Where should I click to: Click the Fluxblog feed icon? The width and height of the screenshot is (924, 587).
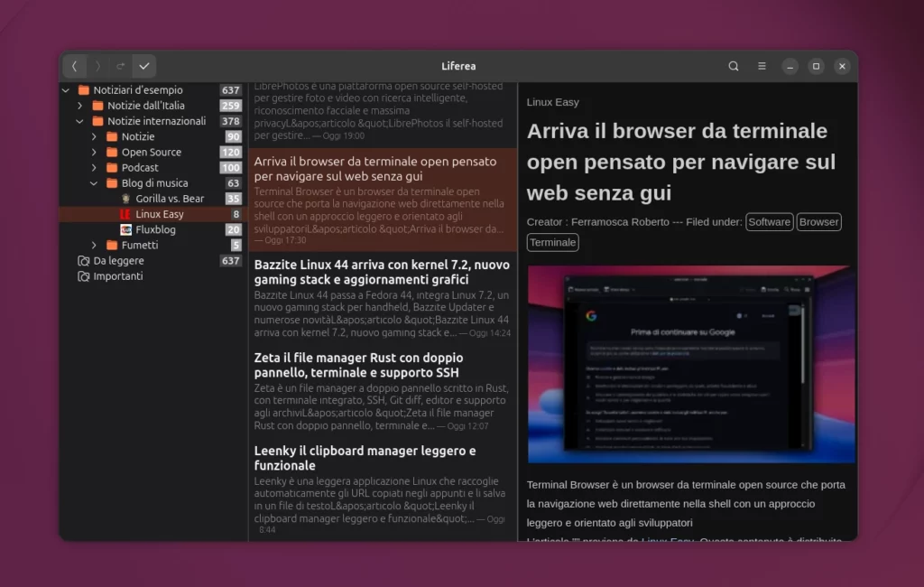tap(125, 229)
